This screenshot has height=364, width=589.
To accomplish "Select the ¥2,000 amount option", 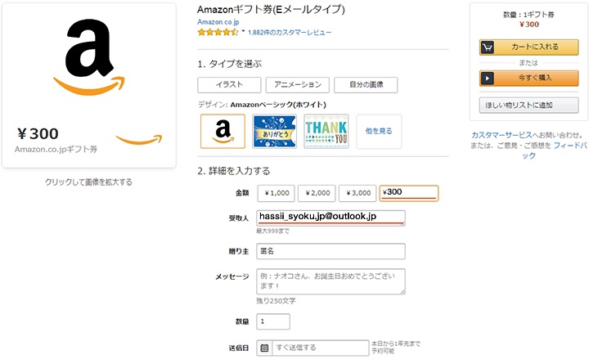I will point(316,193).
